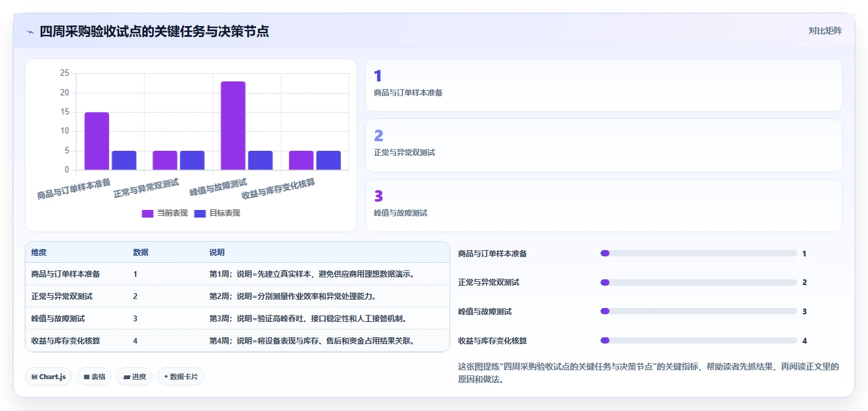This screenshot has height=411, width=868.
Task: Click progress bar for 收益与库存变化核算
Action: click(x=699, y=340)
